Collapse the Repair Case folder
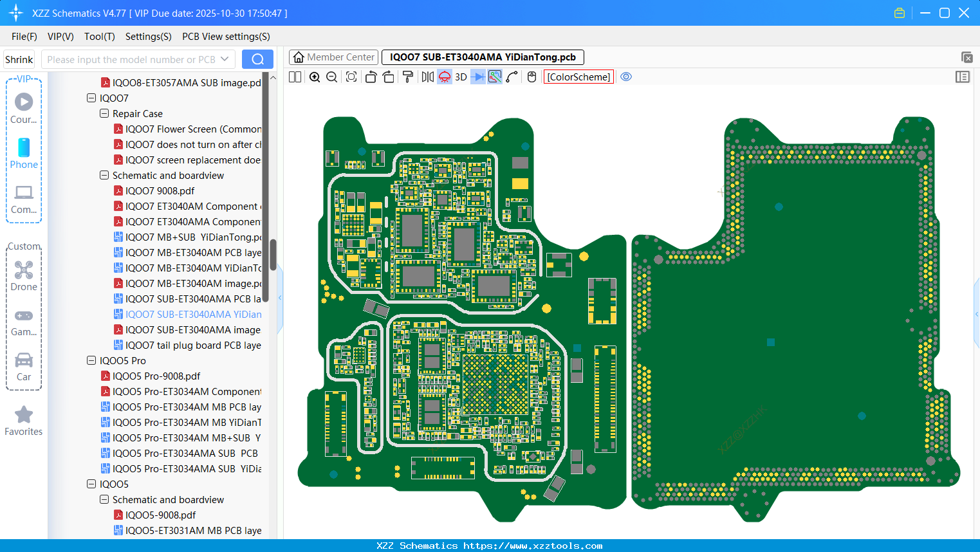This screenshot has width=980, height=552. point(104,114)
